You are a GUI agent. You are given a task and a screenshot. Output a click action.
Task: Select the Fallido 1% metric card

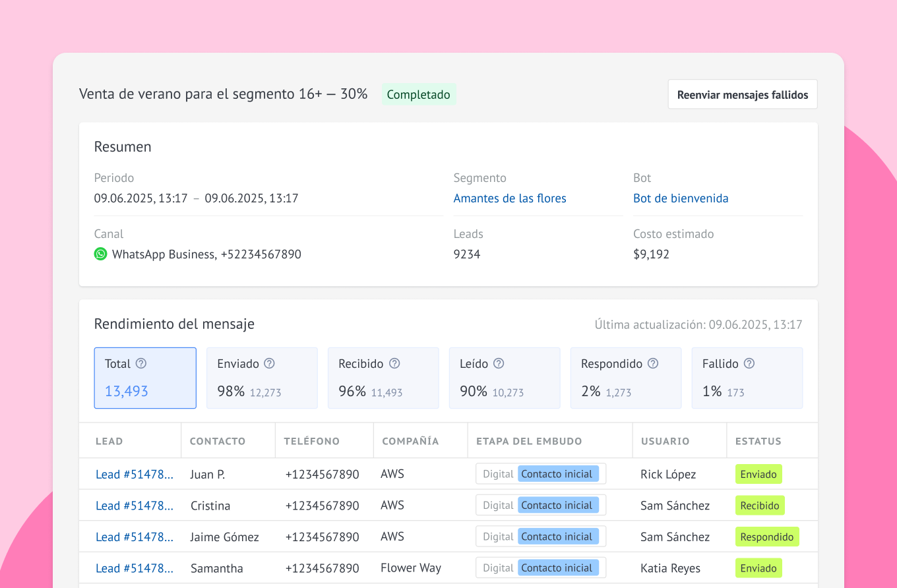pyautogui.click(x=747, y=378)
